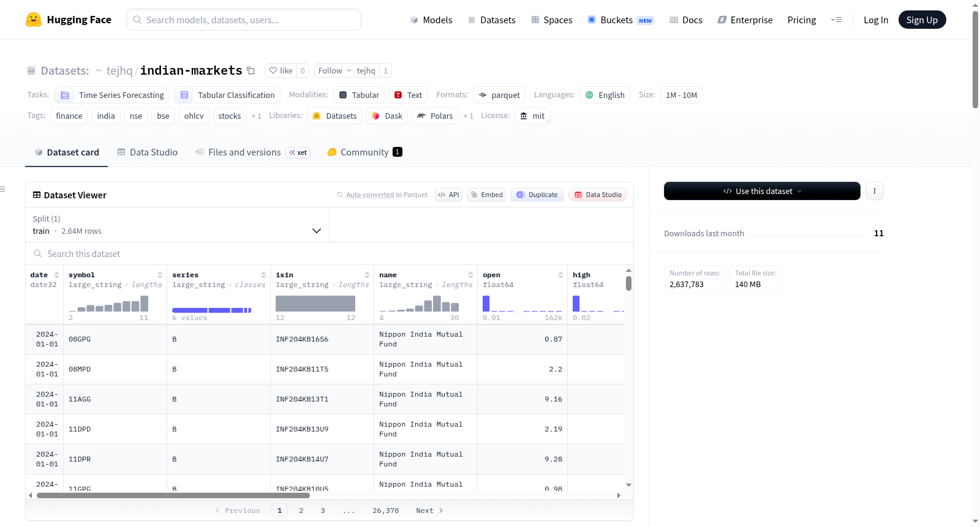
Task: Expand the +1 more libraries indicator
Action: click(468, 116)
